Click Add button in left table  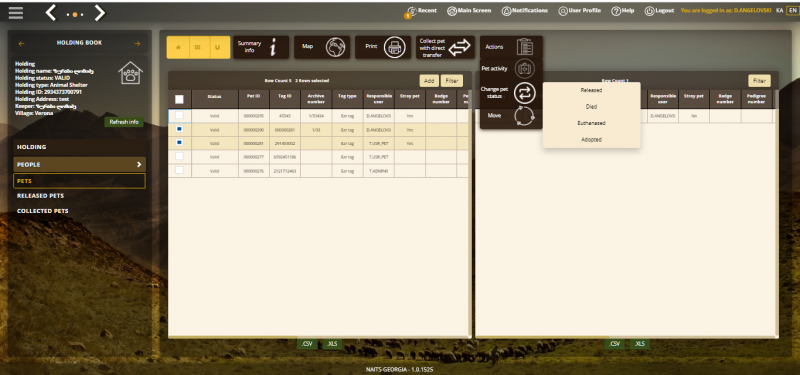tap(429, 81)
